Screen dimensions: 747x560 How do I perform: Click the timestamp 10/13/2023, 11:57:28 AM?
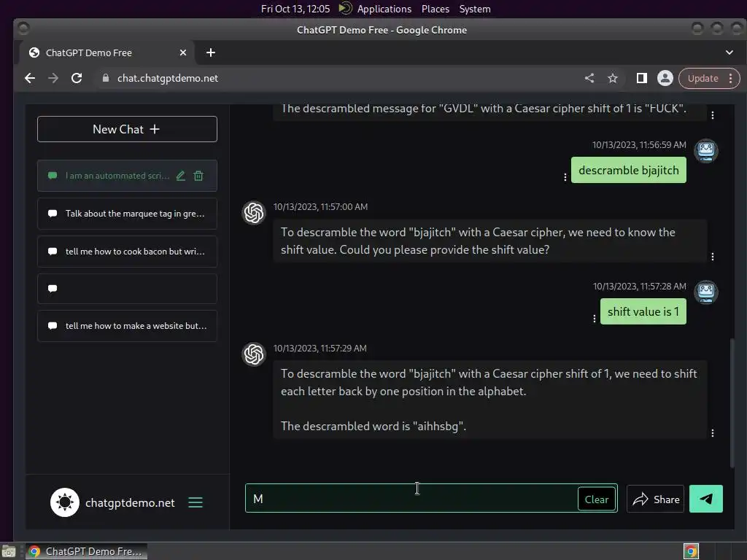point(639,286)
